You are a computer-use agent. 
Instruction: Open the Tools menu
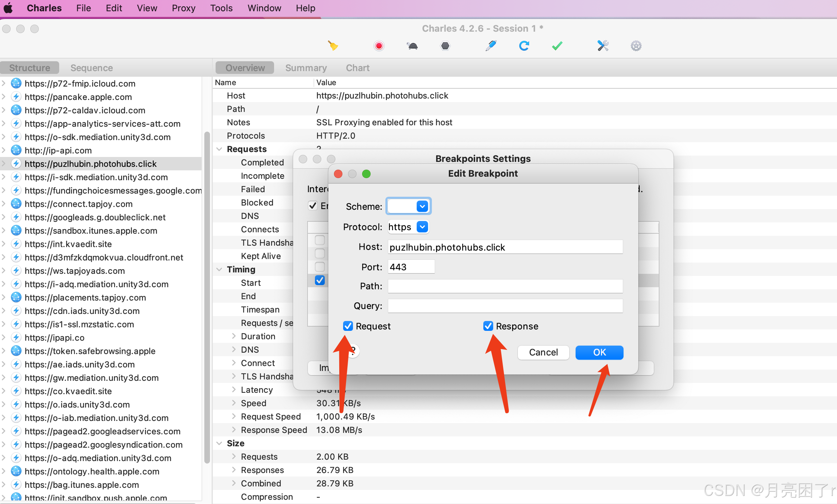pyautogui.click(x=221, y=8)
